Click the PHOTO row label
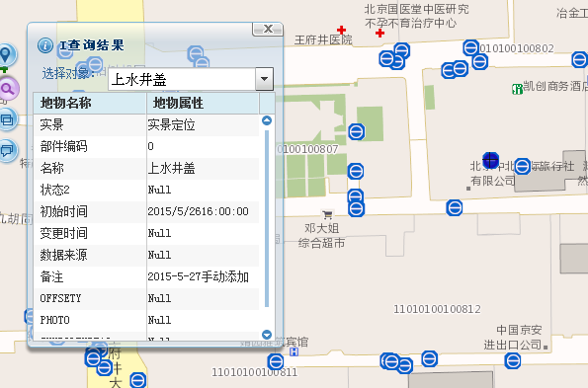The height and width of the screenshot is (388, 588). click(x=54, y=320)
